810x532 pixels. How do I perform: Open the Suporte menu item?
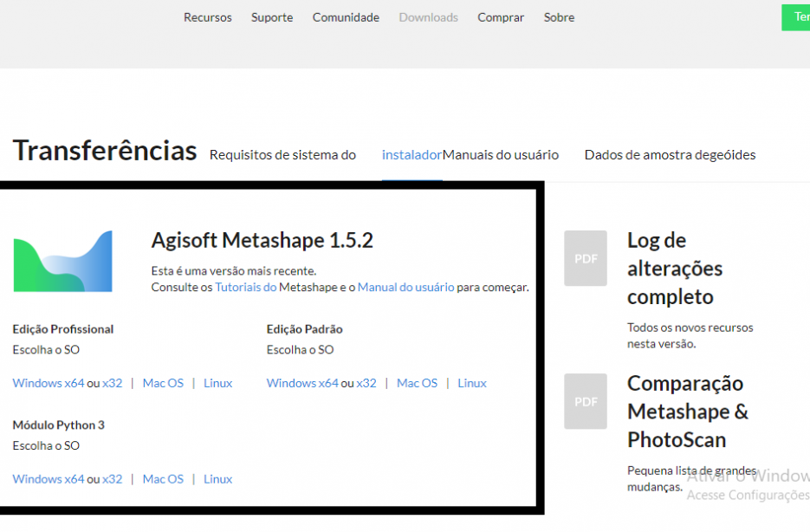click(272, 17)
